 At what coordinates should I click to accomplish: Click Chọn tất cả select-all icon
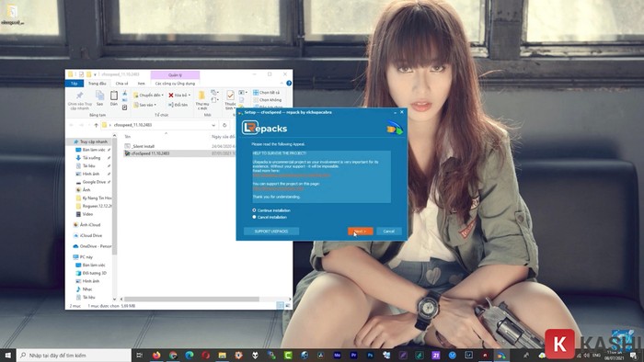pyautogui.click(x=256, y=93)
